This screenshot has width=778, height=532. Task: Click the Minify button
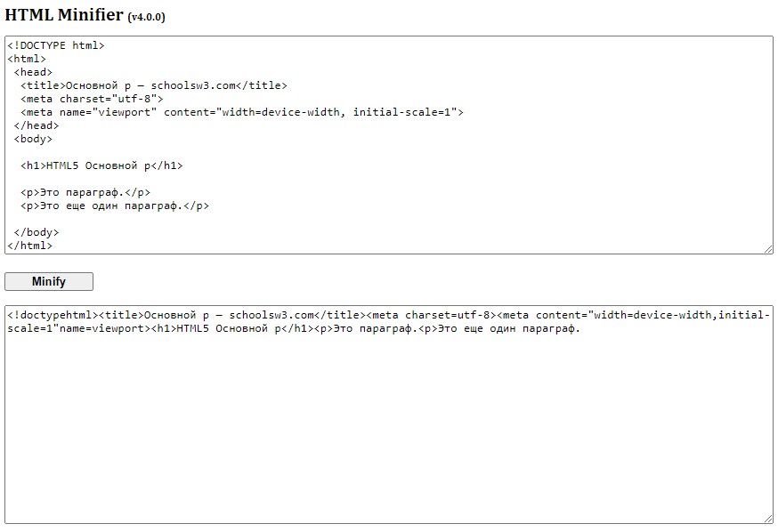pos(49,282)
